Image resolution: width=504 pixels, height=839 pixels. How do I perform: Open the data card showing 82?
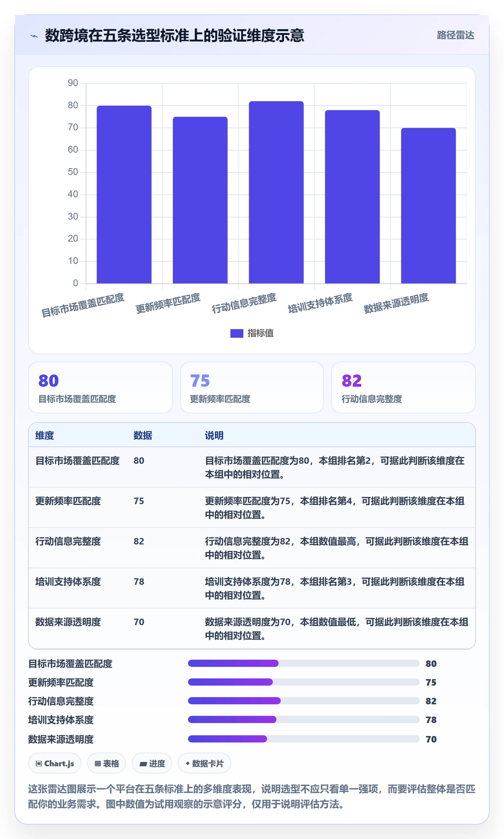(404, 387)
